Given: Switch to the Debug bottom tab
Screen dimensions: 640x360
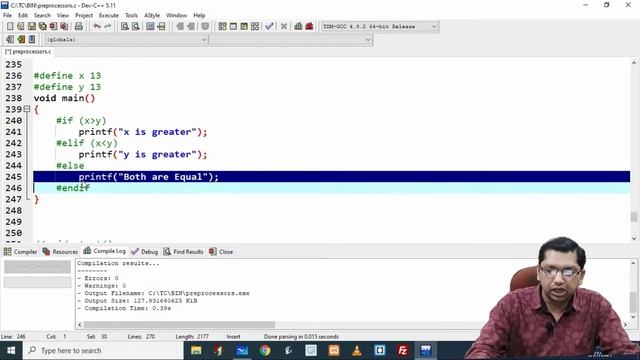Looking at the screenshot, I should pyautogui.click(x=144, y=252).
